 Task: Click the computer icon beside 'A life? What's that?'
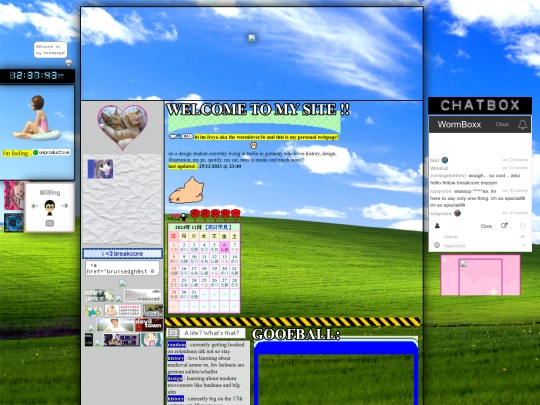173,333
